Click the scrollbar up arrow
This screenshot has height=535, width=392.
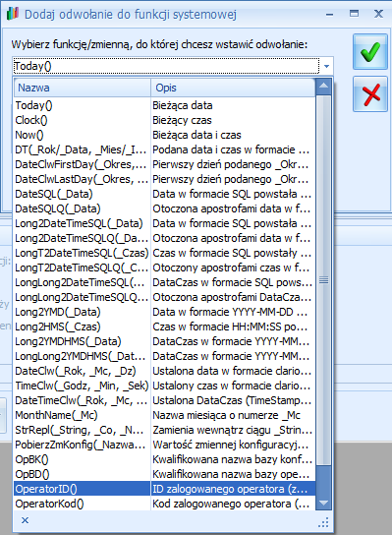pyautogui.click(x=323, y=87)
